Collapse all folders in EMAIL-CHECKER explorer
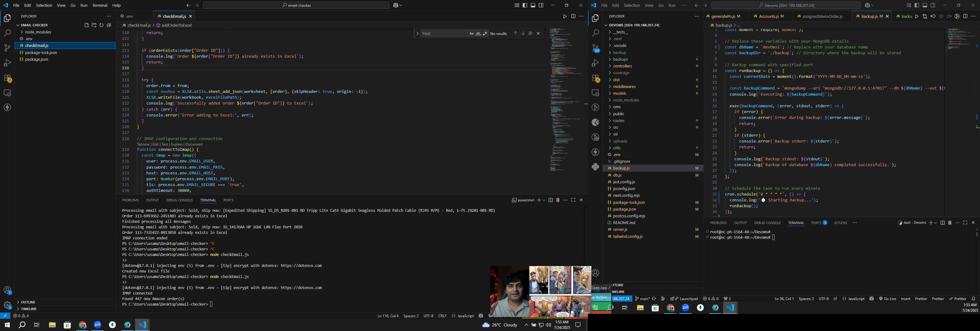This screenshot has height=331, width=980. pyautogui.click(x=109, y=25)
